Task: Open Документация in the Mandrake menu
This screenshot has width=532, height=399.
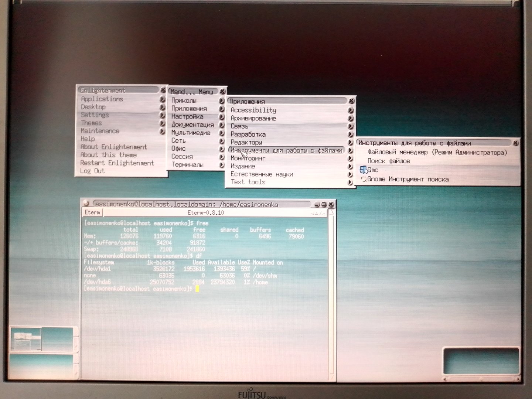Action: click(x=192, y=125)
